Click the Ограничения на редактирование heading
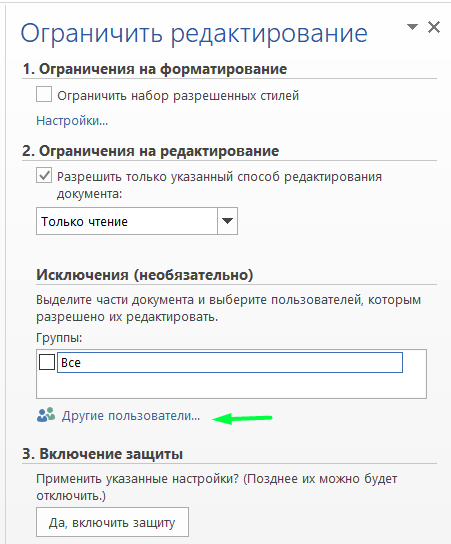451x544 pixels. coord(151,151)
